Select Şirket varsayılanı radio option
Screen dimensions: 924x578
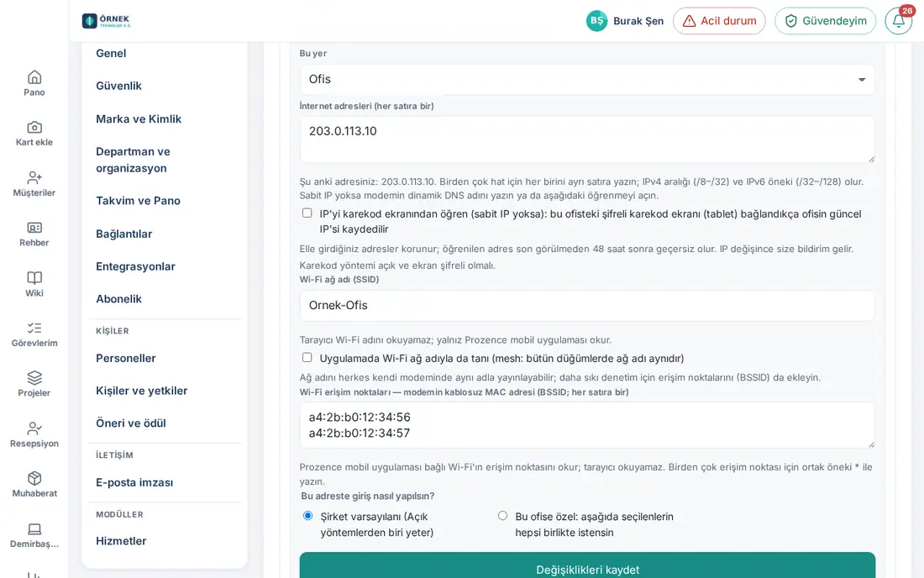click(x=307, y=516)
